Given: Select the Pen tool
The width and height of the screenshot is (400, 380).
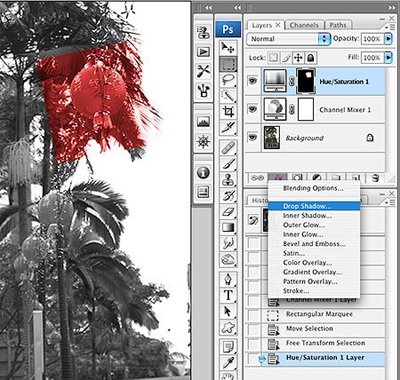Looking at the screenshot, I should point(228,279).
